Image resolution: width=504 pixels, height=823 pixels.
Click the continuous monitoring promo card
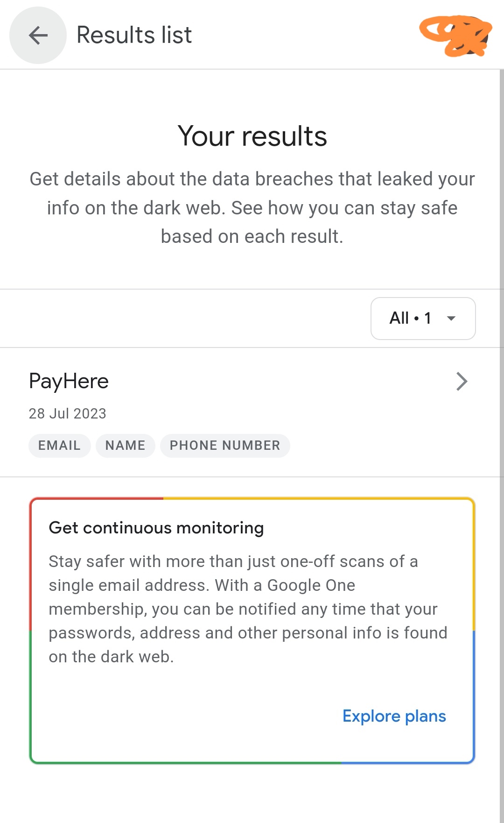tap(252, 631)
